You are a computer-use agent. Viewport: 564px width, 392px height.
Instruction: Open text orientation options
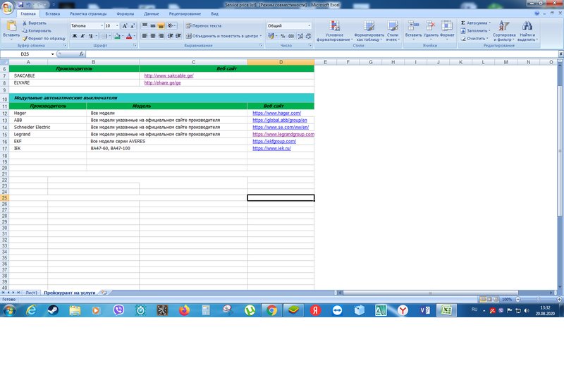[171, 25]
